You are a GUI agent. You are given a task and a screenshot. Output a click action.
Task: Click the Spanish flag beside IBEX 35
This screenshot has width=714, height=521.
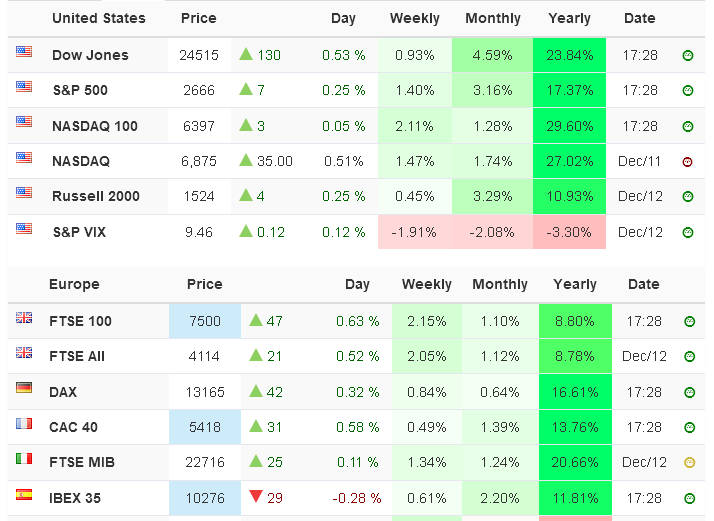[x=24, y=494]
